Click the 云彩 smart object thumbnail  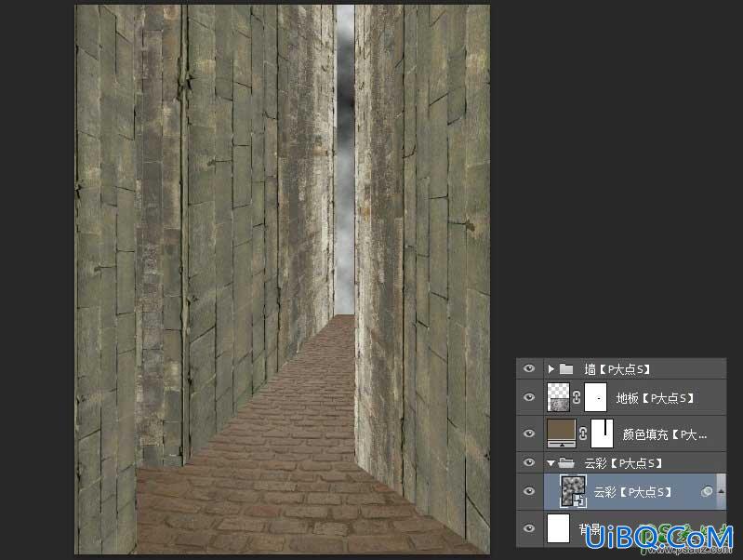coord(574,491)
